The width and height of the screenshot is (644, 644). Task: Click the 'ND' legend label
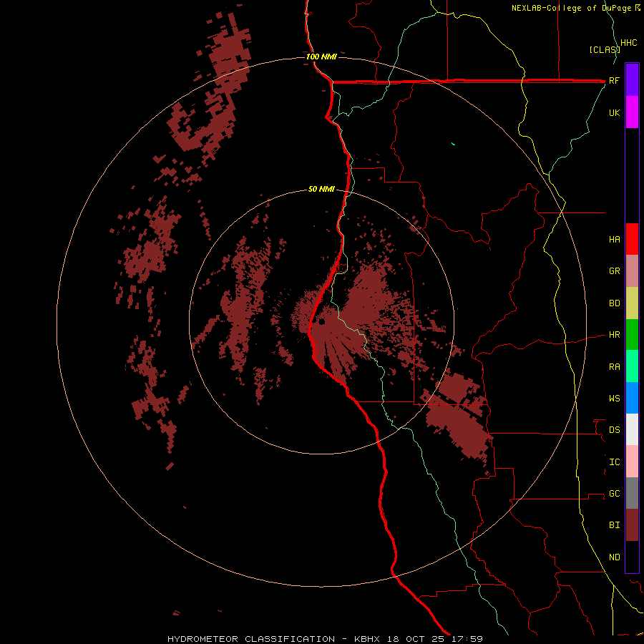coord(614,557)
